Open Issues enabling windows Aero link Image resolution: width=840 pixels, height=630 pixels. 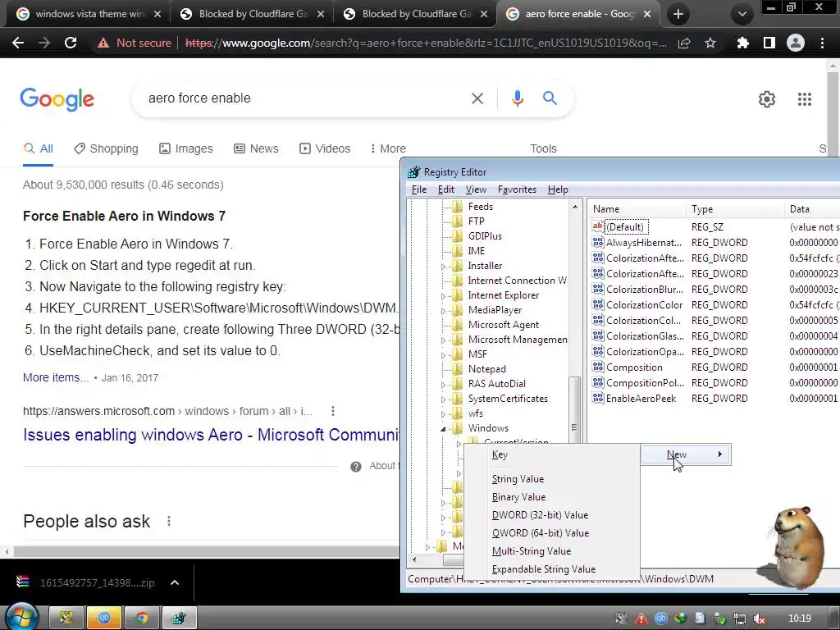[x=211, y=435]
